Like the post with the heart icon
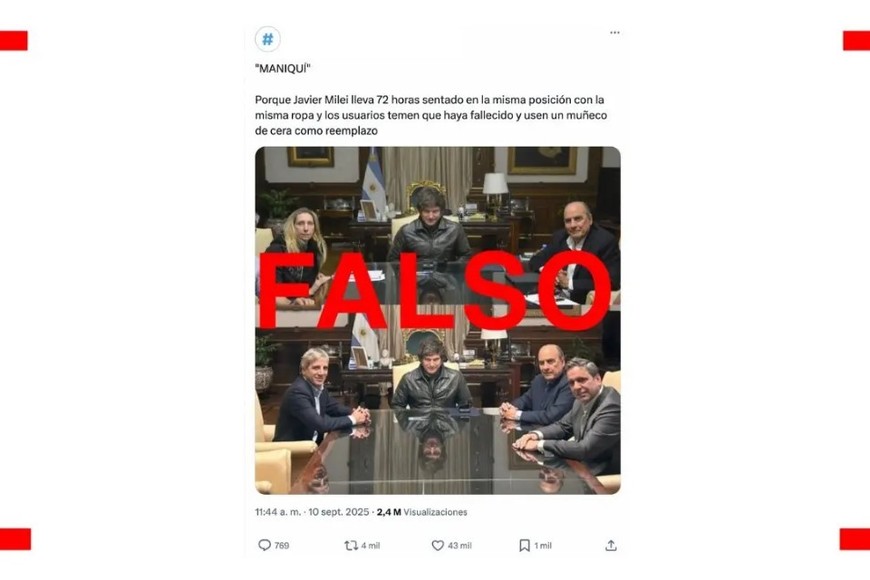 coord(438,546)
